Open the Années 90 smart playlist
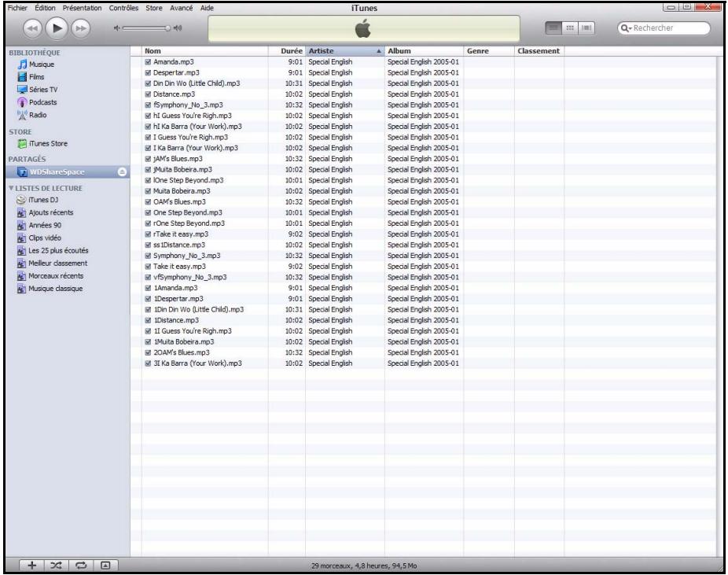Image resolution: width=728 pixels, height=575 pixels. [x=39, y=225]
